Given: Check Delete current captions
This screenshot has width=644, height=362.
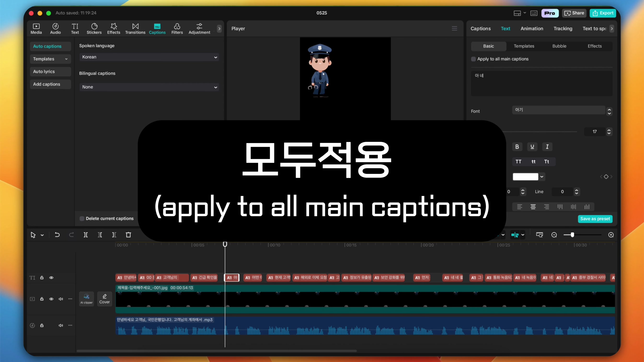Looking at the screenshot, I should [82, 219].
